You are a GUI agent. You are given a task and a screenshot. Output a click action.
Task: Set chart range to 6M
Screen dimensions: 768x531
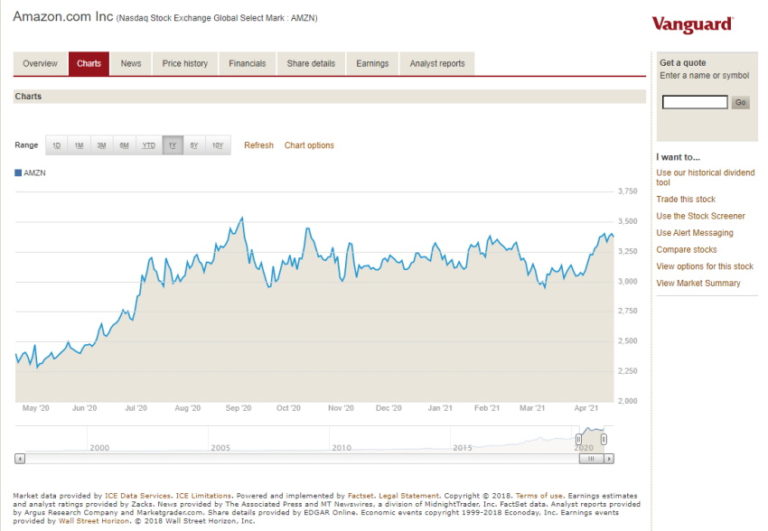[x=124, y=145]
